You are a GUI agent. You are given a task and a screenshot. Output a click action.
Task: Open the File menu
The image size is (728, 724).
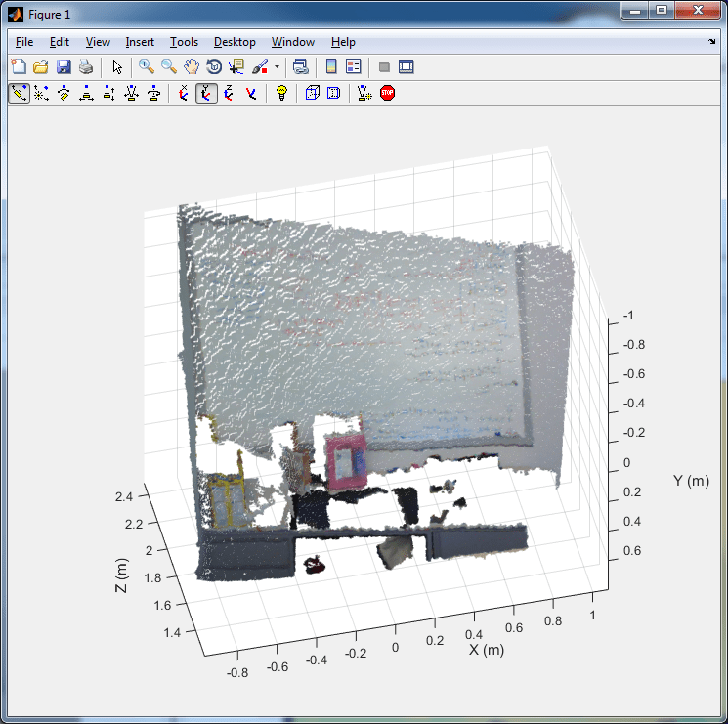[24, 42]
